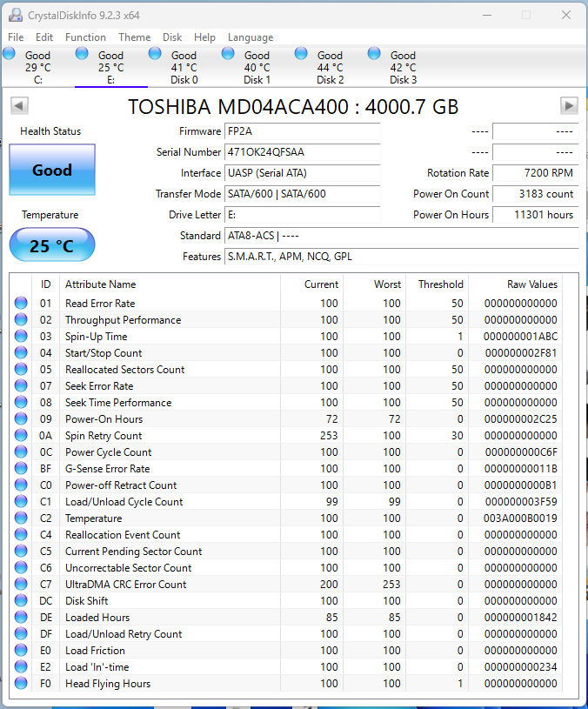Click the Features field
This screenshot has height=709, width=588.
(401, 257)
